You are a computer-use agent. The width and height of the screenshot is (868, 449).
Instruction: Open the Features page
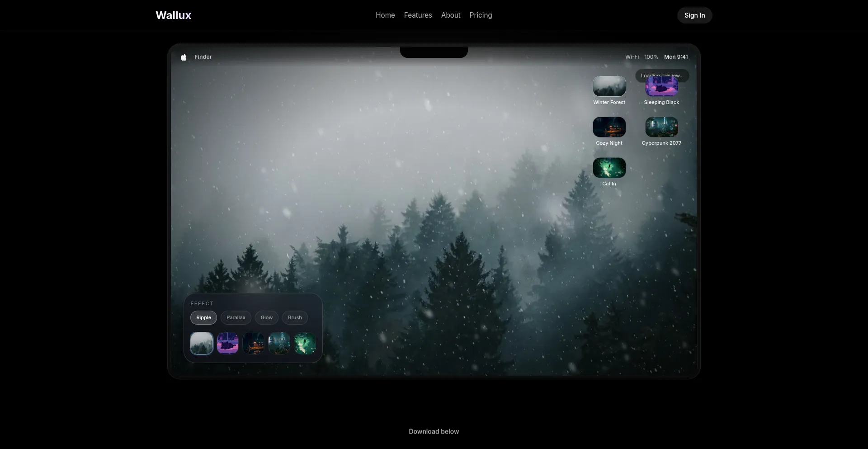(418, 15)
